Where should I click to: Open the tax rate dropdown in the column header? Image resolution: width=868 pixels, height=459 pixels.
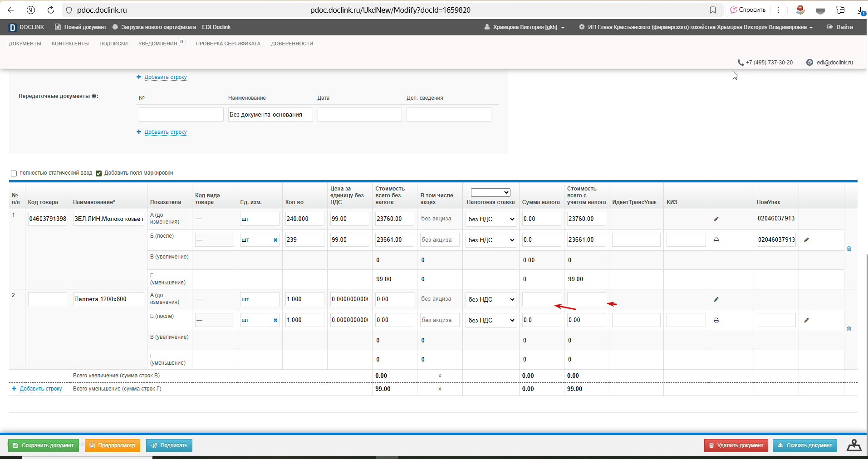(x=490, y=193)
